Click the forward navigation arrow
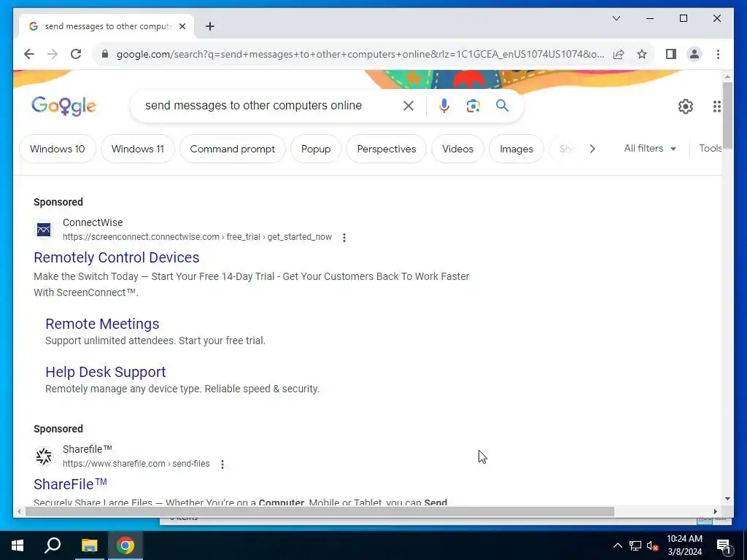The image size is (747, 560). coord(53,54)
